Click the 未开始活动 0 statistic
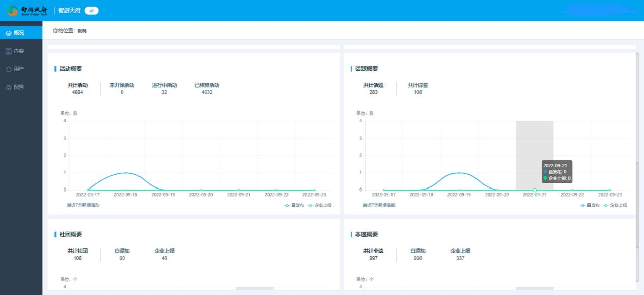 (122, 89)
